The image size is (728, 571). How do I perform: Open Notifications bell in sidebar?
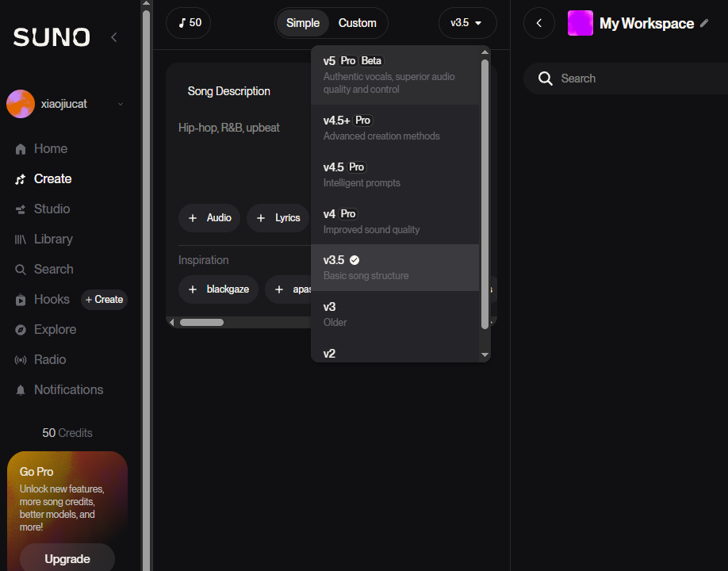coord(21,390)
